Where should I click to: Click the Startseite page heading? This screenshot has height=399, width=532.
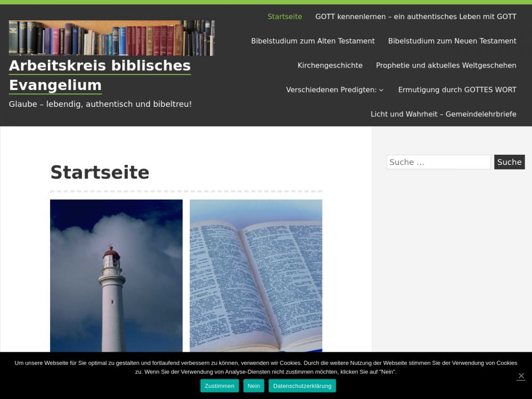pyautogui.click(x=99, y=172)
